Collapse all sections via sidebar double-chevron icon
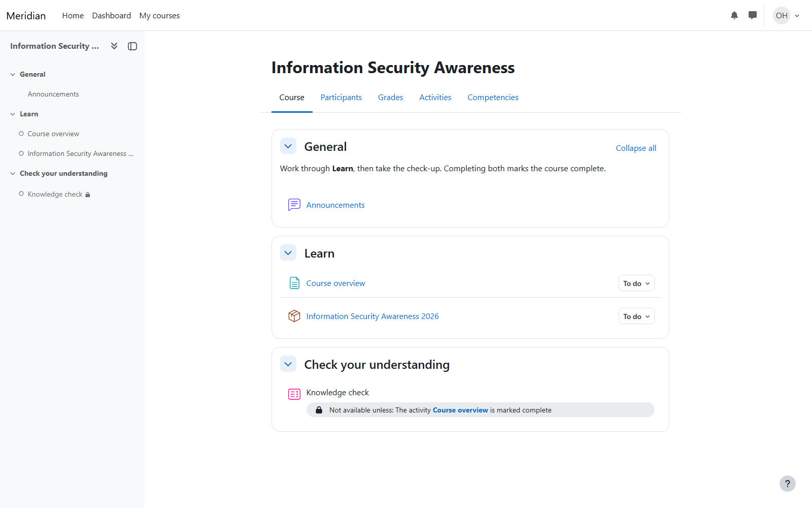 (114, 46)
